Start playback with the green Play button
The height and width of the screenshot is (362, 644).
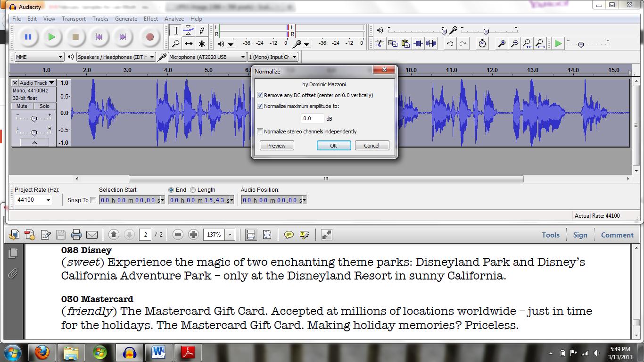point(52,37)
